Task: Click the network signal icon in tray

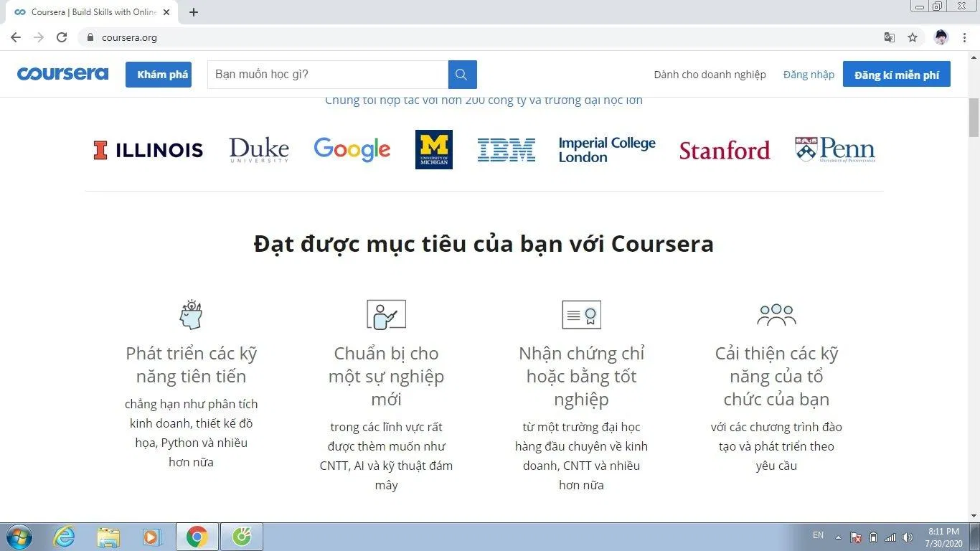Action: tap(890, 536)
